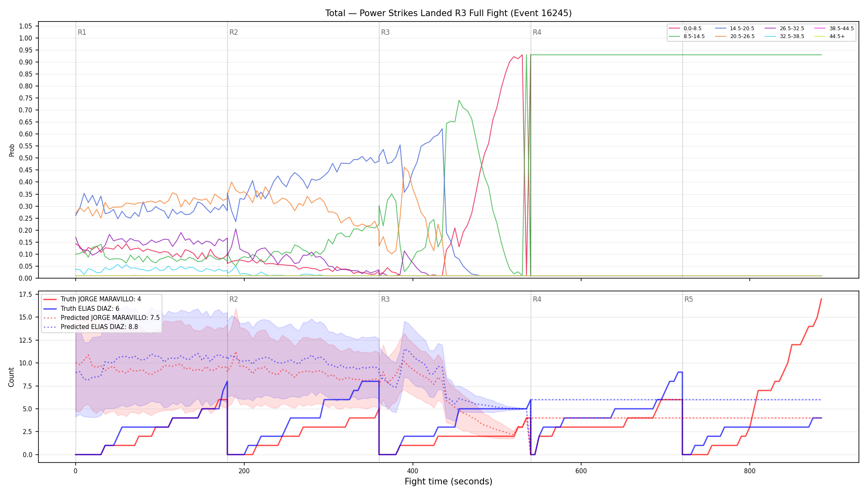Image resolution: width=868 pixels, height=496 pixels.
Task: Click the 0.50 tick on Prob axis
Action: click(26, 158)
